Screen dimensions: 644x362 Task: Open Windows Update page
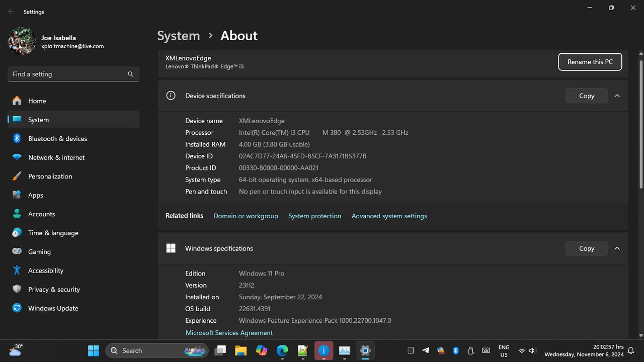pos(53,308)
